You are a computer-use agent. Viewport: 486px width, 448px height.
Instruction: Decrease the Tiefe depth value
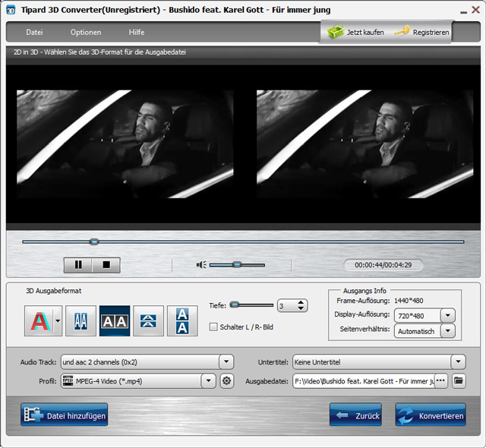(301, 308)
